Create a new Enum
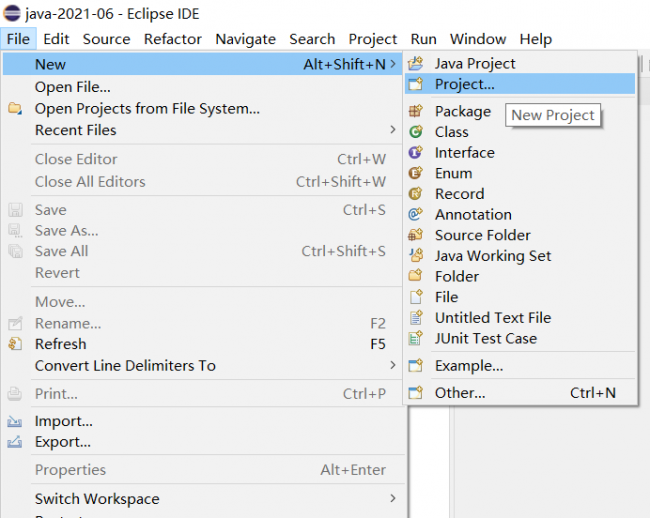 (x=520, y=173)
